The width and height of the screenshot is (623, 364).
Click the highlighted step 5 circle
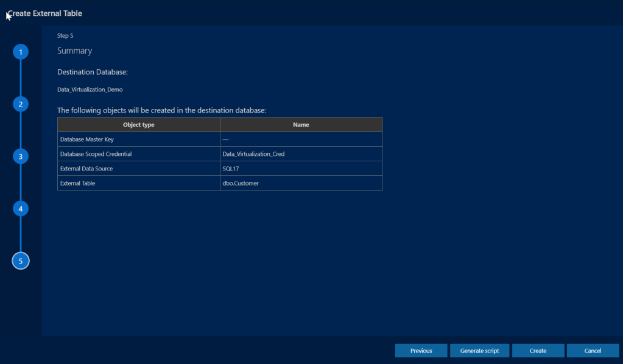click(21, 261)
